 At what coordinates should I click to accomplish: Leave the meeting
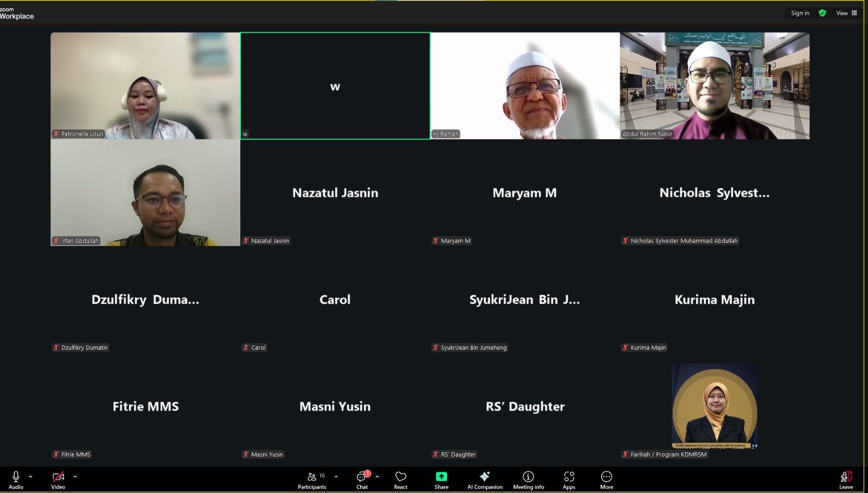[846, 480]
